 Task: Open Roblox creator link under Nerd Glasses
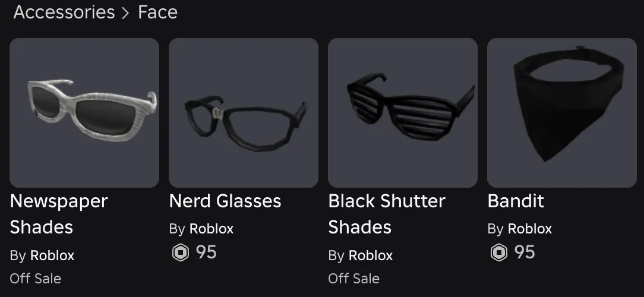[211, 229]
